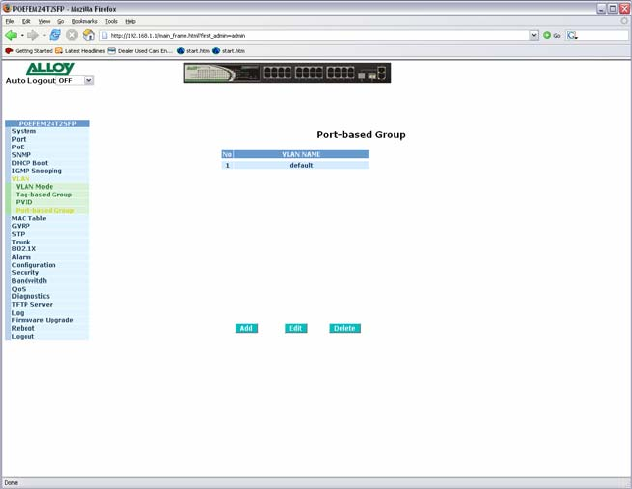Click the switch front panel image

[287, 73]
